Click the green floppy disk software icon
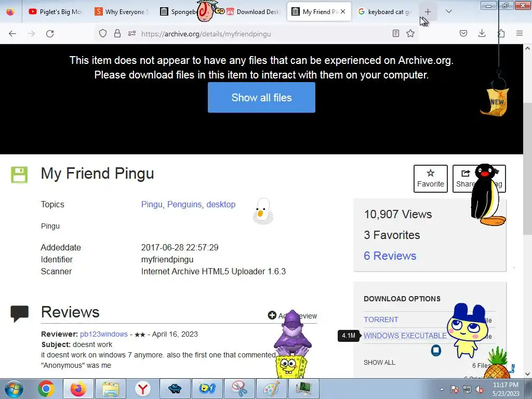 [x=19, y=175]
